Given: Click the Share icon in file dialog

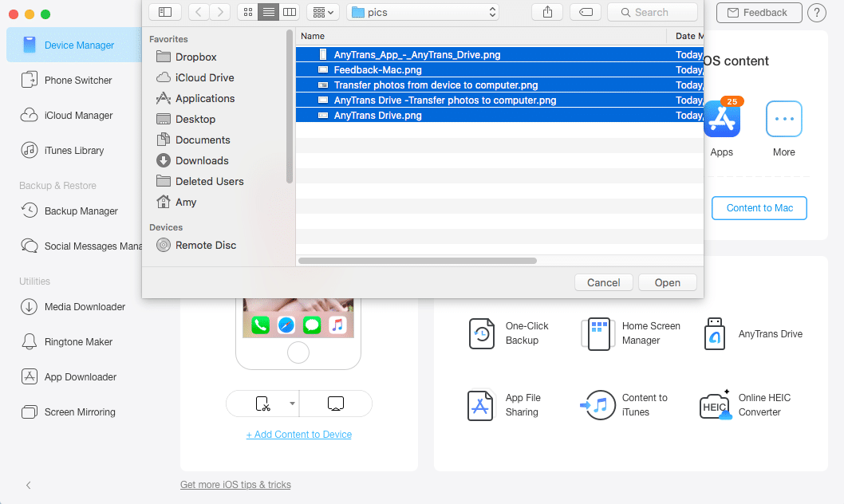Looking at the screenshot, I should click(x=547, y=12).
